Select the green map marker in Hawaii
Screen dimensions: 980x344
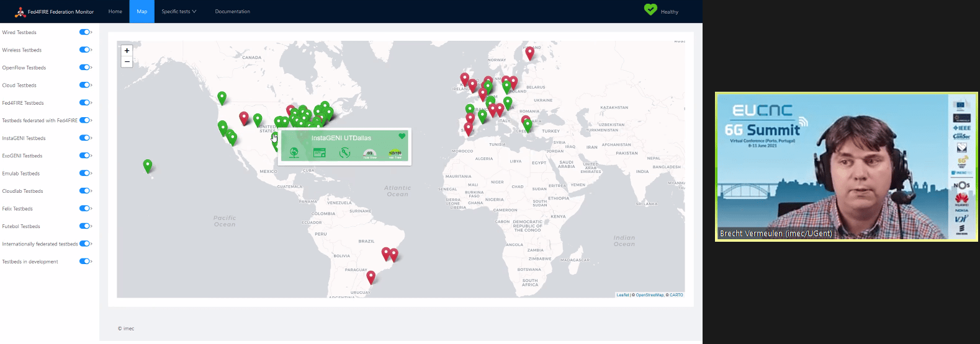(x=148, y=165)
